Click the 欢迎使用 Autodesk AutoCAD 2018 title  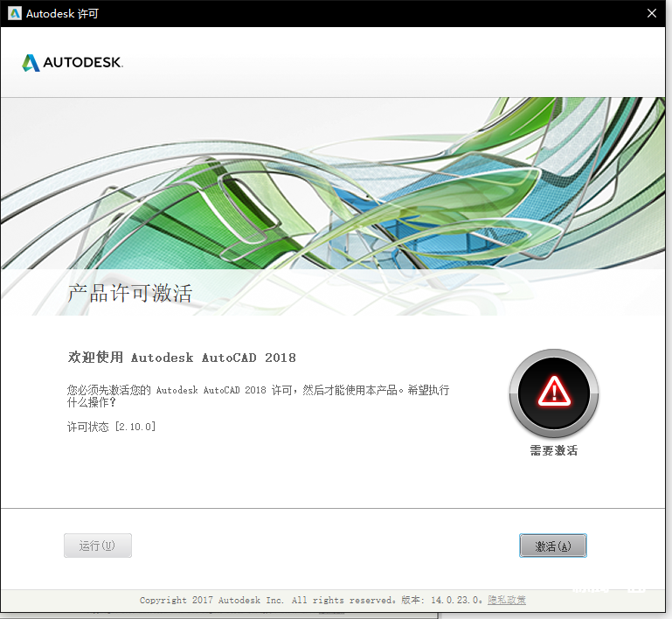(x=182, y=358)
